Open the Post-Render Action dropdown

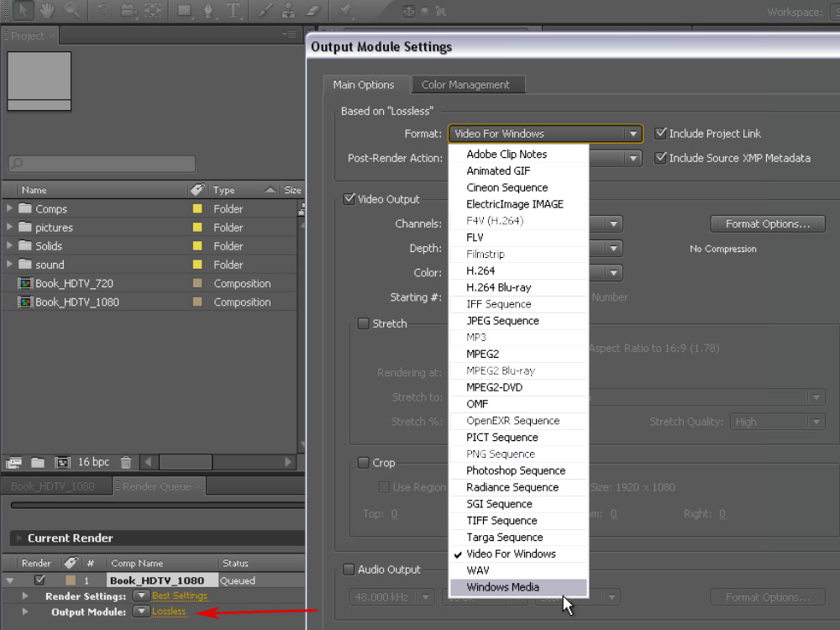pyautogui.click(x=633, y=158)
